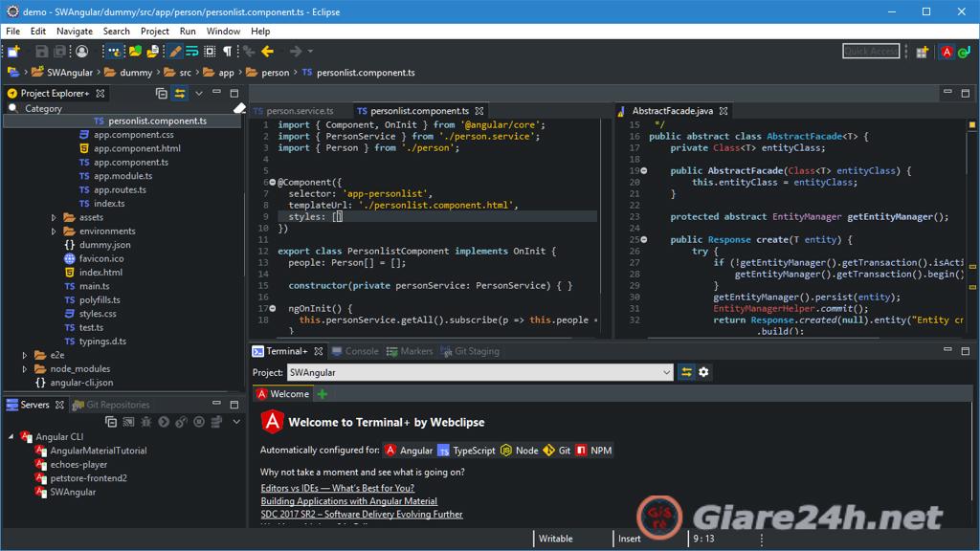Click the Quick Access search field
This screenshot has height=551, width=980.
(869, 51)
